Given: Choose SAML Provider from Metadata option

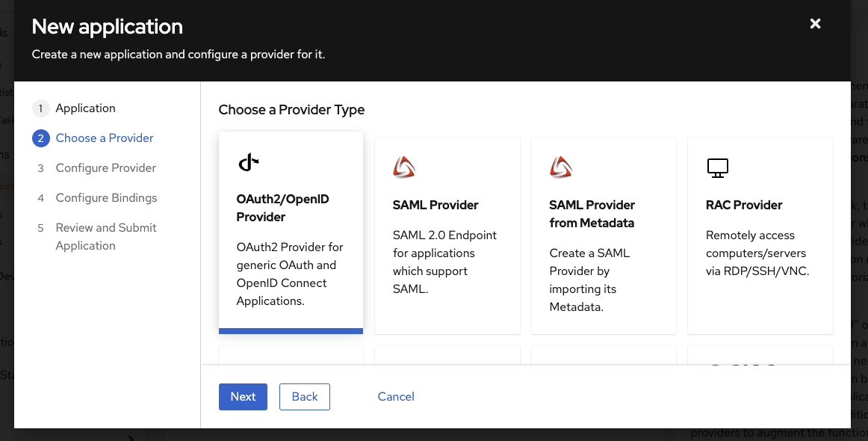Looking at the screenshot, I should [x=592, y=214].
